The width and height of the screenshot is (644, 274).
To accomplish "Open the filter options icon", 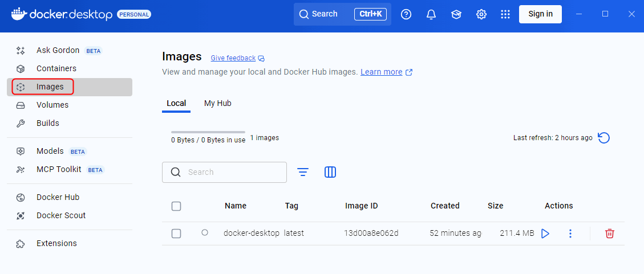I will tap(303, 172).
